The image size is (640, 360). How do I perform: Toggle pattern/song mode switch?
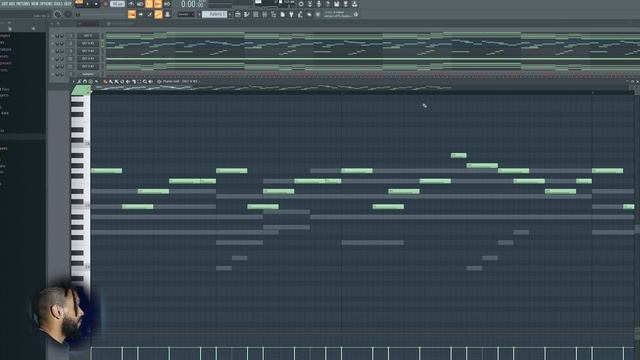[x=79, y=3]
